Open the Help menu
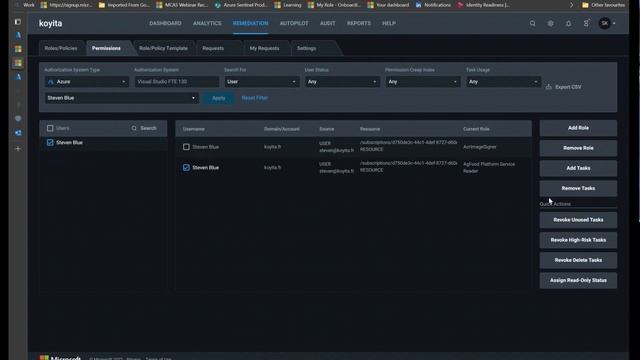Viewport: 640px width, 360px height. (x=389, y=23)
